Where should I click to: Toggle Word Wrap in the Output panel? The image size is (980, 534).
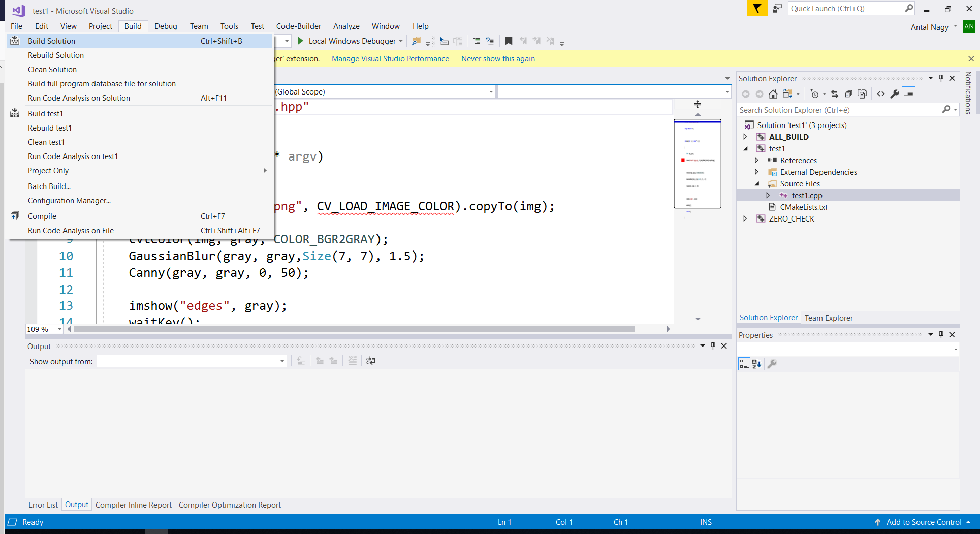tap(371, 361)
